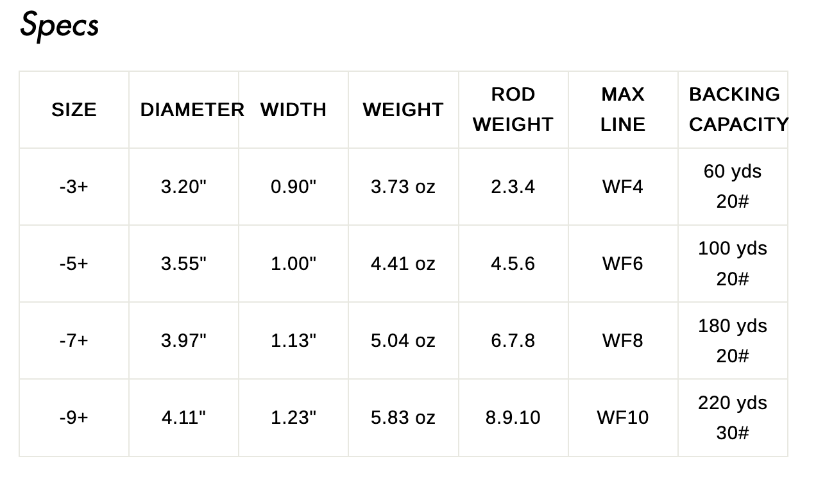Click the 6.7.8 rod weight cell
The height and width of the screenshot is (504, 825).
513,340
